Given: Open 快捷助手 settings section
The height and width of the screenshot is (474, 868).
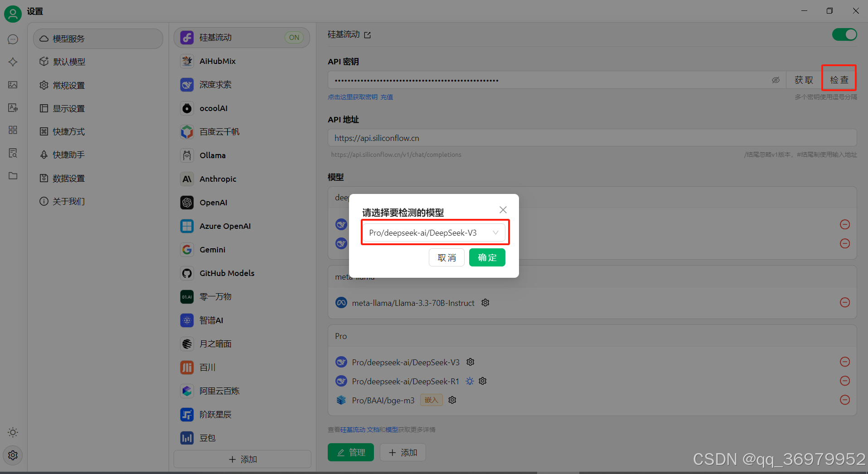Looking at the screenshot, I should point(98,155).
